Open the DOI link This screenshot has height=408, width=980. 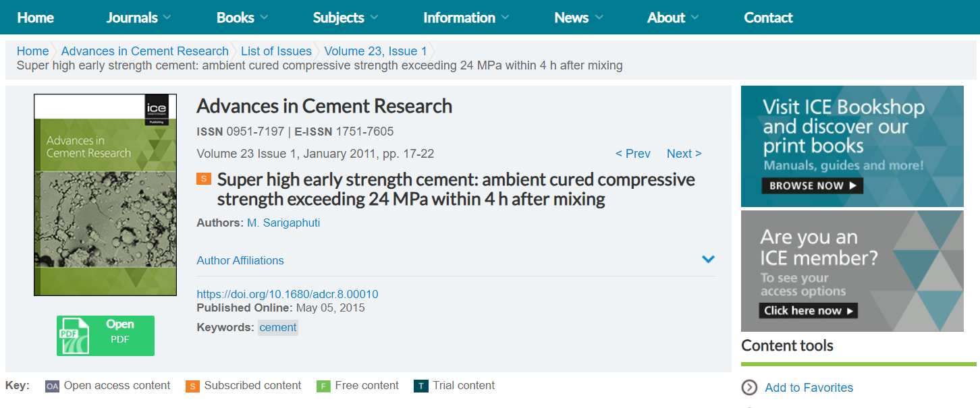(288, 294)
